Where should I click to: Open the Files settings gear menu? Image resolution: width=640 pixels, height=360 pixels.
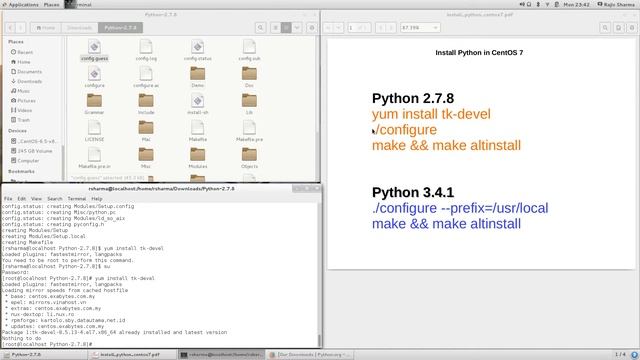pos(312,28)
